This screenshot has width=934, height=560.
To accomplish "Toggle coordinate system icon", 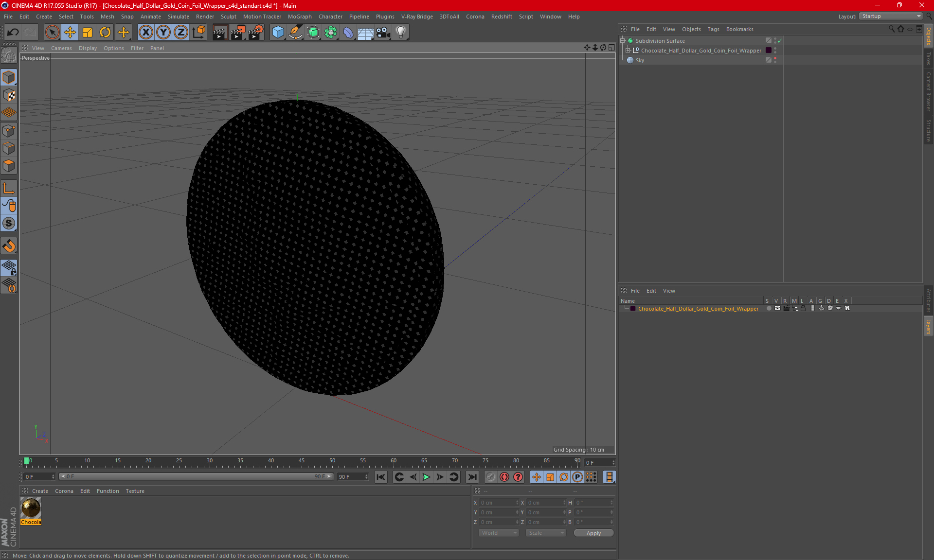I will coord(198,32).
